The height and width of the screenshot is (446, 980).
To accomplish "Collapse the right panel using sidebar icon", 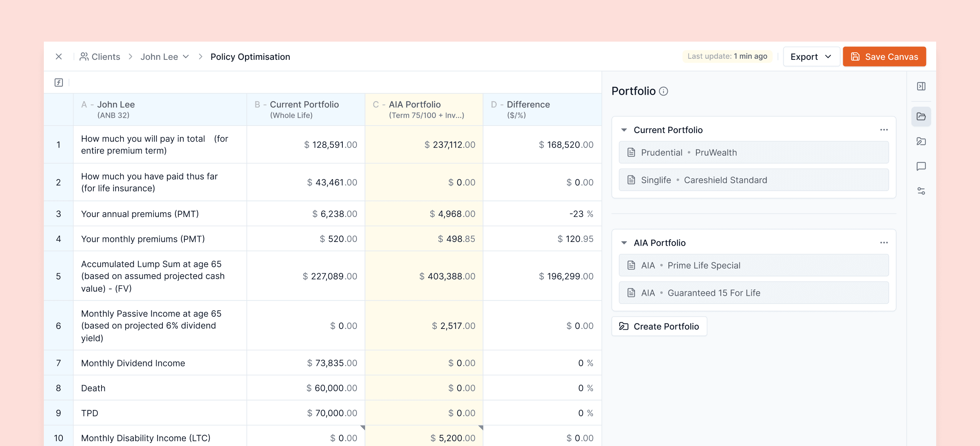I will click(x=921, y=86).
